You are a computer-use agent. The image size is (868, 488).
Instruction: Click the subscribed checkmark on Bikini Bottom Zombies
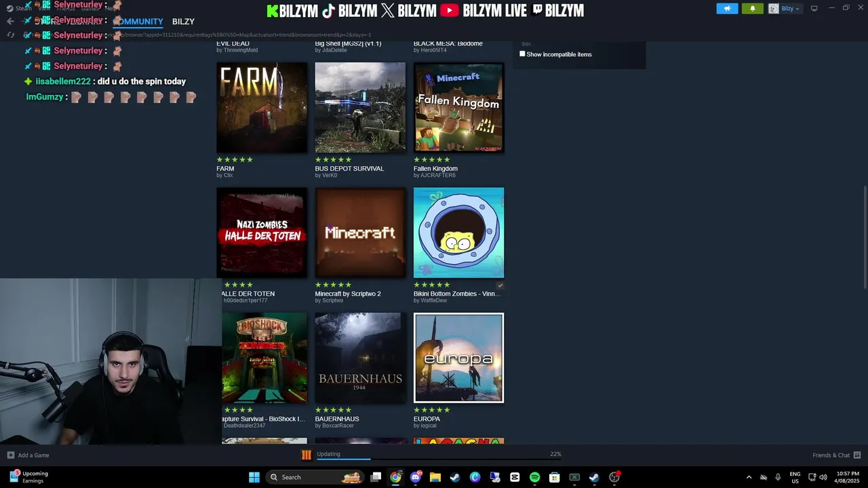pyautogui.click(x=500, y=286)
